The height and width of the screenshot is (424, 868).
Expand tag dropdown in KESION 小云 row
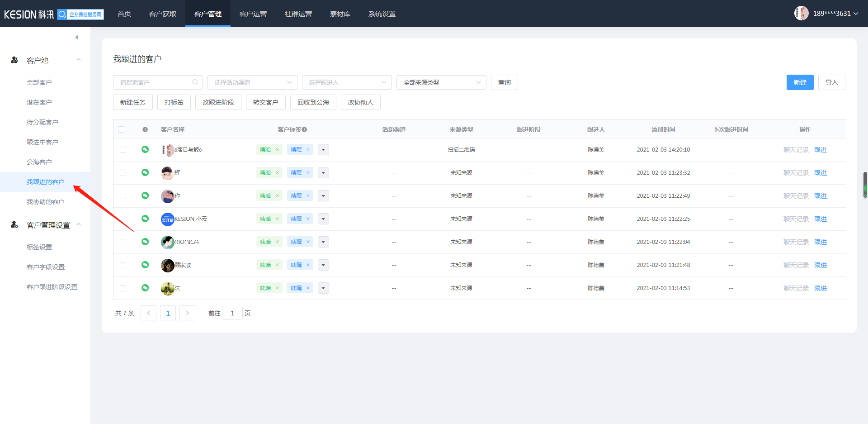[x=323, y=219]
